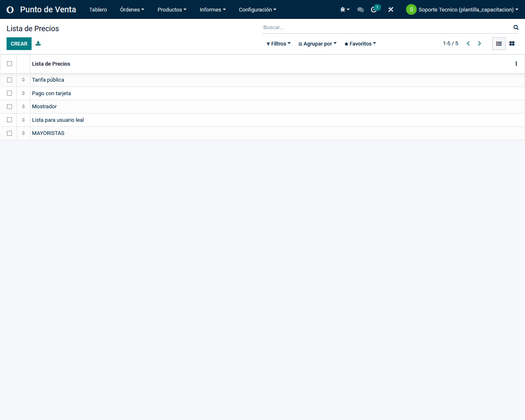The width and height of the screenshot is (525, 420).
Task: Click the Odoo home menu icon
Action: 10,9
